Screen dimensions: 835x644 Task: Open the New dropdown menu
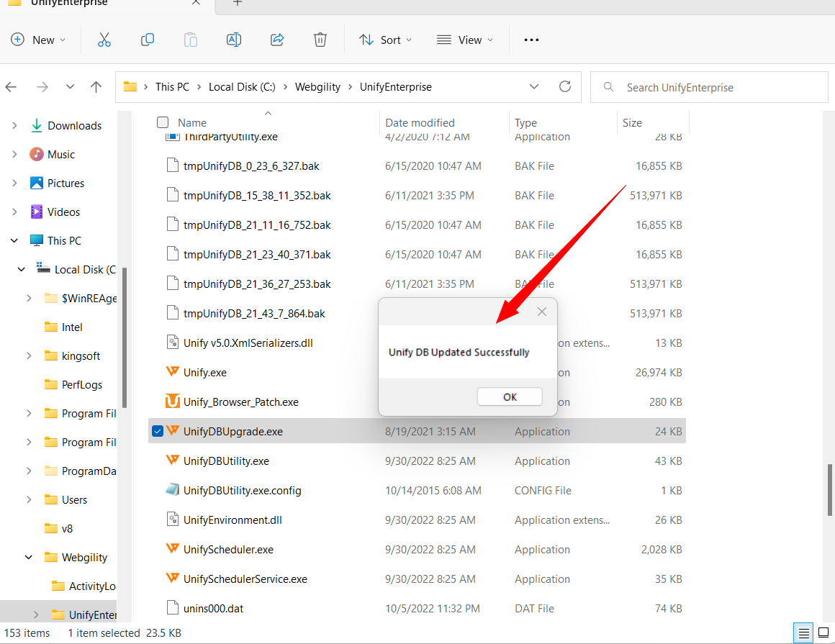click(x=38, y=40)
